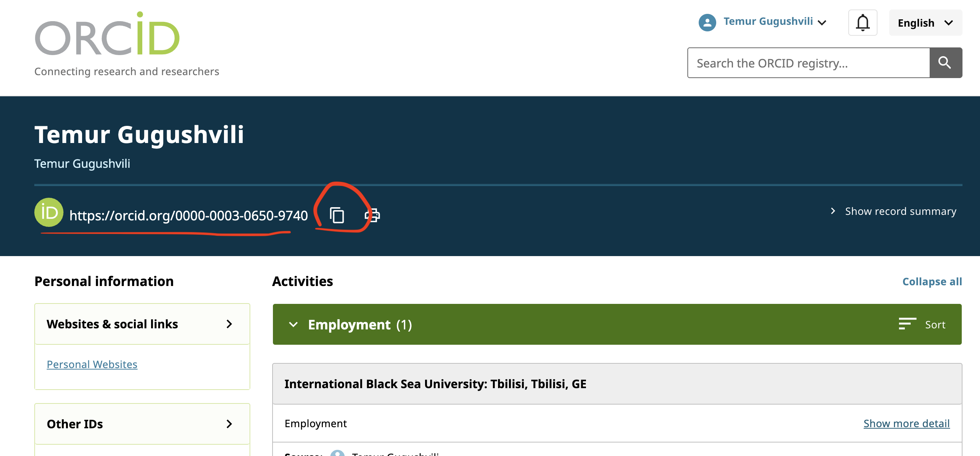
Task: Click the Employment label in the entry
Action: click(x=315, y=423)
